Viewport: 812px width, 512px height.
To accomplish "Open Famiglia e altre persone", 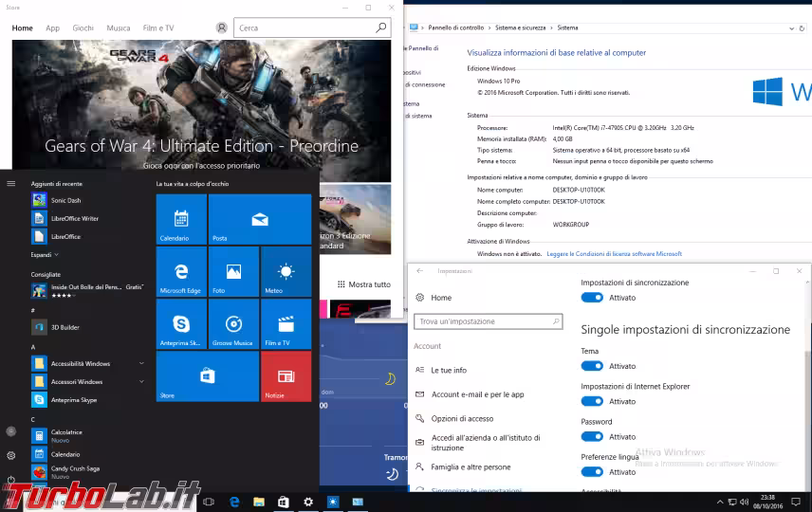I will [x=471, y=466].
